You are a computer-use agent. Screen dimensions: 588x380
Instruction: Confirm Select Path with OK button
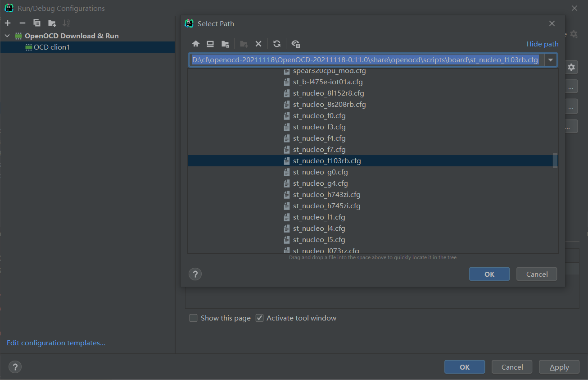point(489,274)
